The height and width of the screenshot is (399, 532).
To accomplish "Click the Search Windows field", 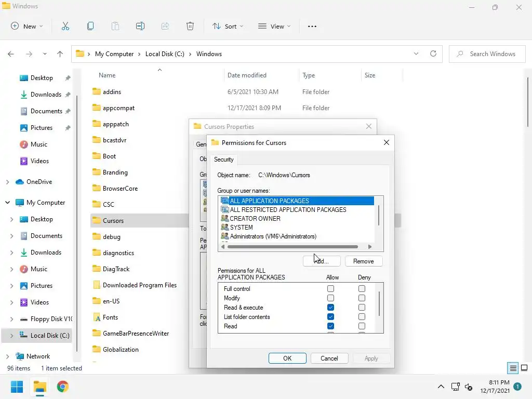I will tap(487, 54).
